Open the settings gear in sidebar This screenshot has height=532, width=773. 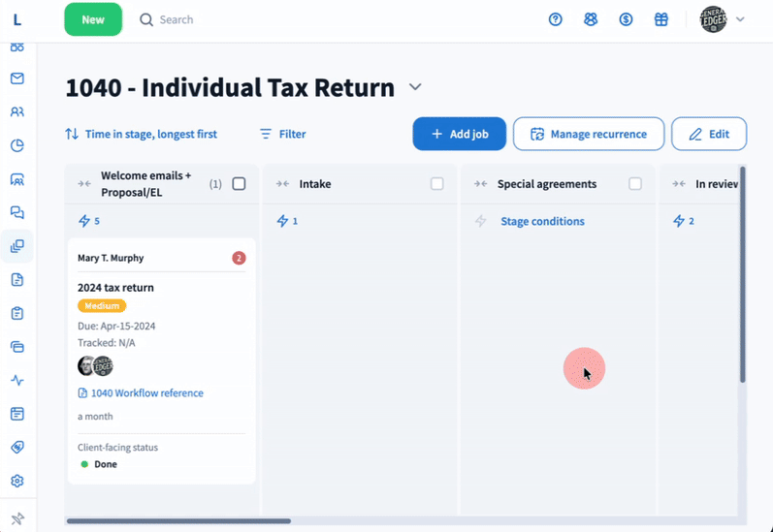16,481
